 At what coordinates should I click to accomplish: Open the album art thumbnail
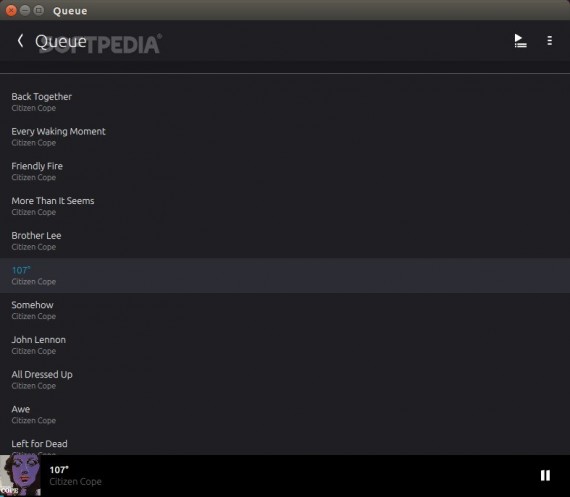pyautogui.click(x=20, y=476)
